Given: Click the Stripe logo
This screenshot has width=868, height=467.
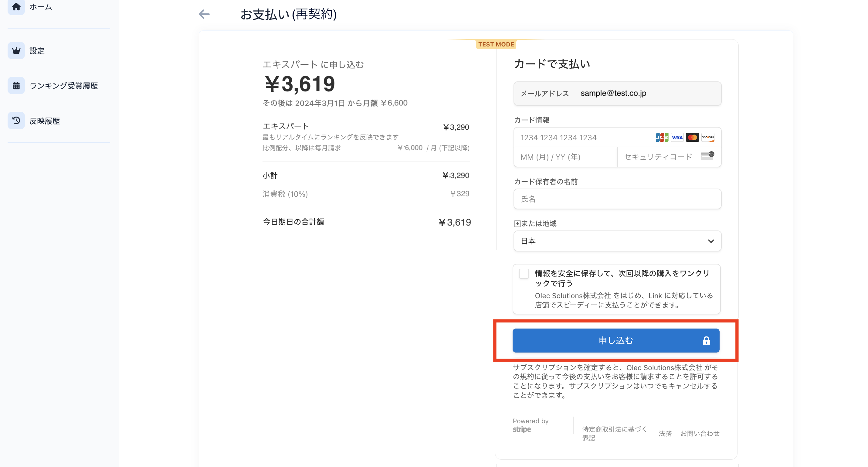Looking at the screenshot, I should click(x=522, y=430).
